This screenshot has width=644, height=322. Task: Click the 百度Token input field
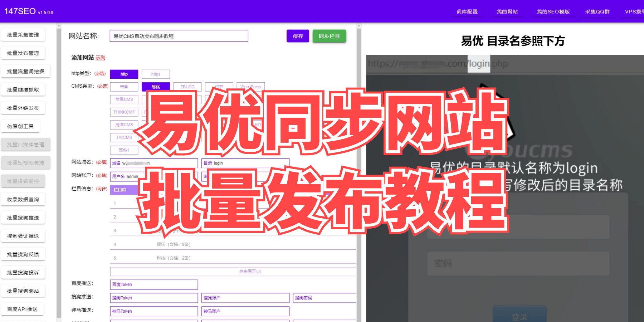(x=154, y=284)
